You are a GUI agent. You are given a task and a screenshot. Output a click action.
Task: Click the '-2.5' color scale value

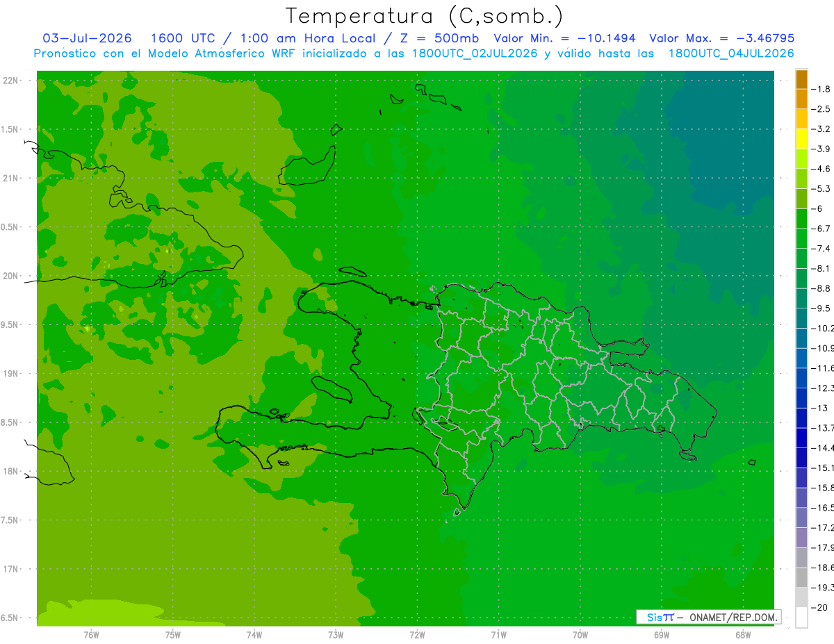(821, 109)
